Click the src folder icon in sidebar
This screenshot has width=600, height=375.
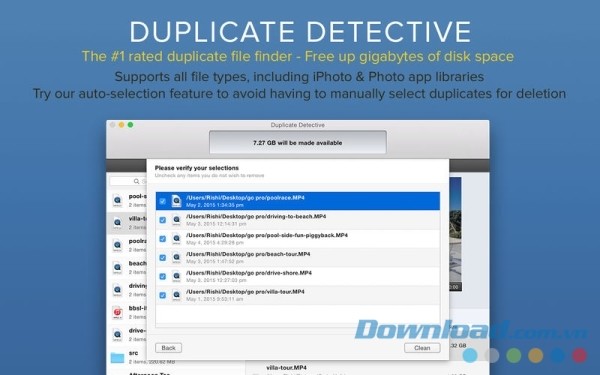pyautogui.click(x=117, y=357)
